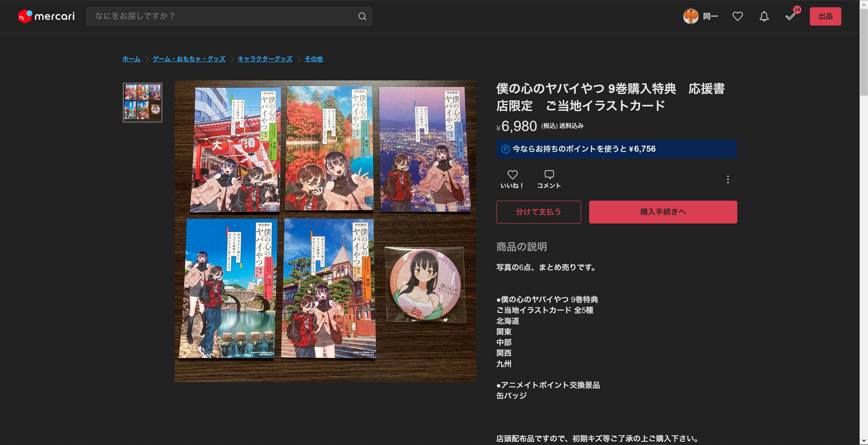Select the product photo thumbnail
The height and width of the screenshot is (445, 868).
[x=143, y=102]
